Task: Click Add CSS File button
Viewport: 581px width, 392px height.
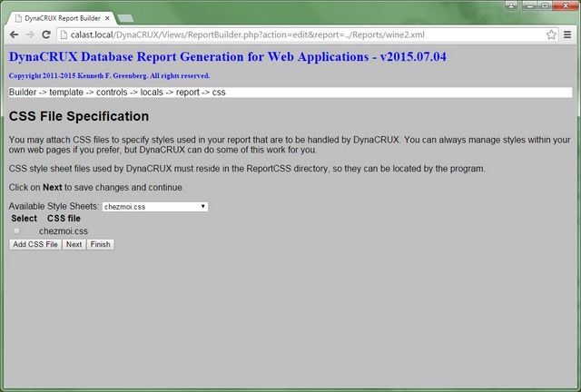Action: 35,244
